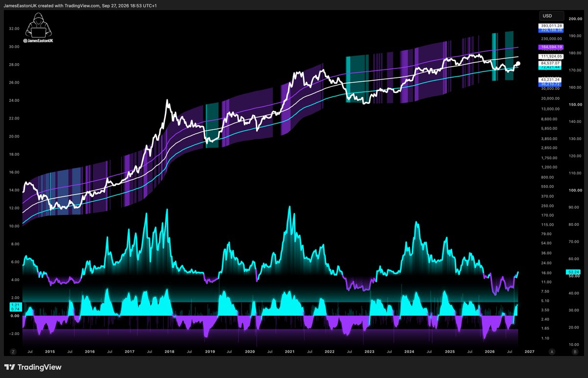Click the purple 164,594.19 price label

coord(551,47)
